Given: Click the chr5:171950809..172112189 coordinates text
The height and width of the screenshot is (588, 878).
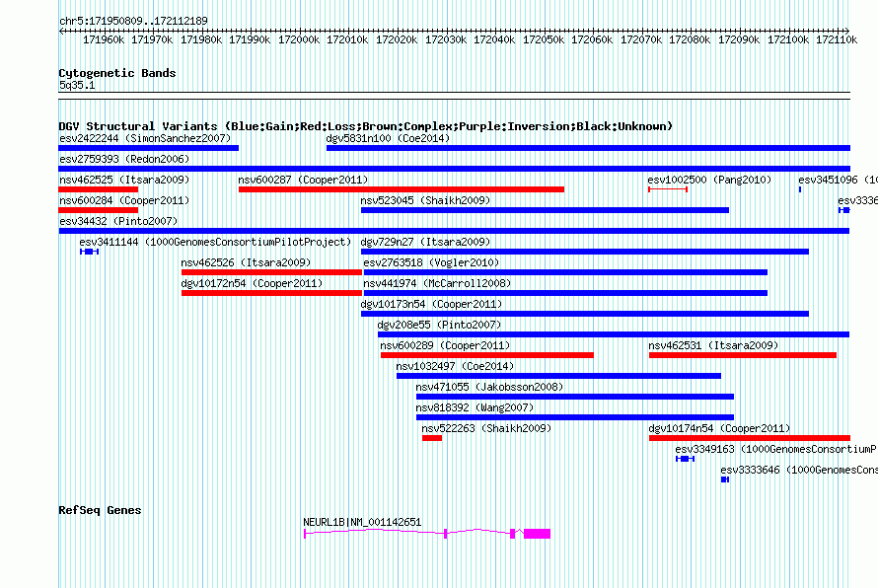Looking at the screenshot, I should click(x=133, y=21).
